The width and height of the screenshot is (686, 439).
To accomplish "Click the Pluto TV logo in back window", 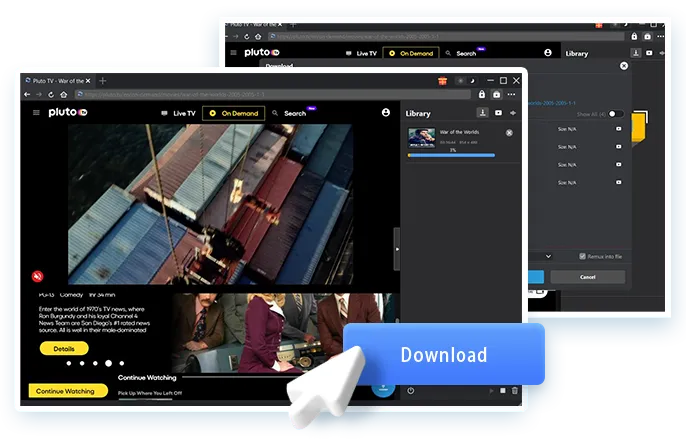I will click(262, 53).
